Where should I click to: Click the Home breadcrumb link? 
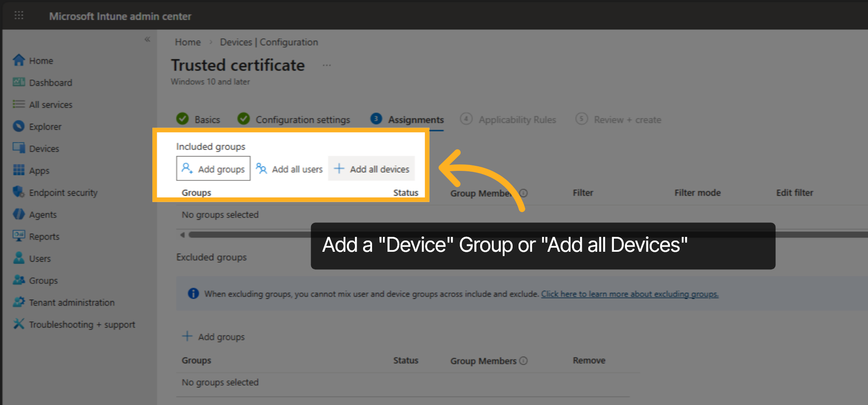pos(188,42)
